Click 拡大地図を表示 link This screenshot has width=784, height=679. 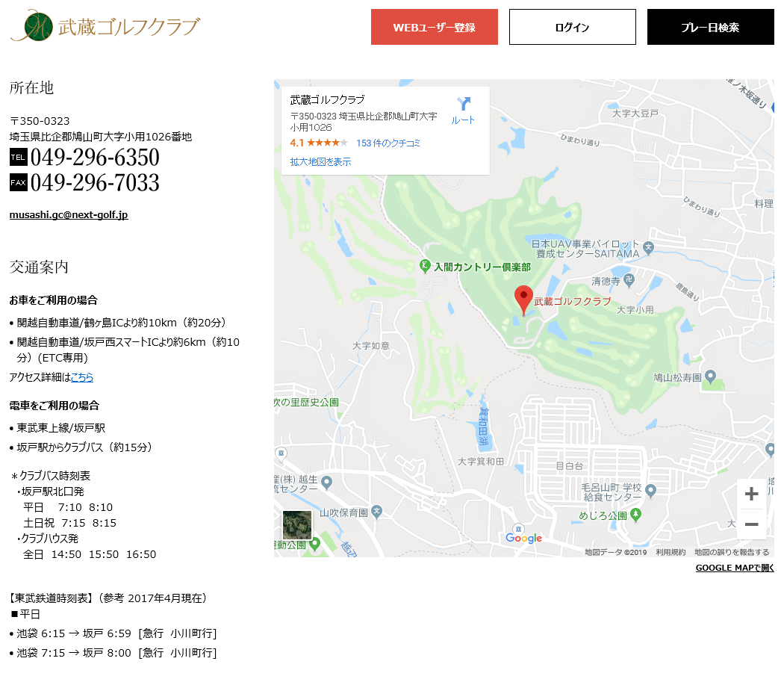tap(320, 161)
